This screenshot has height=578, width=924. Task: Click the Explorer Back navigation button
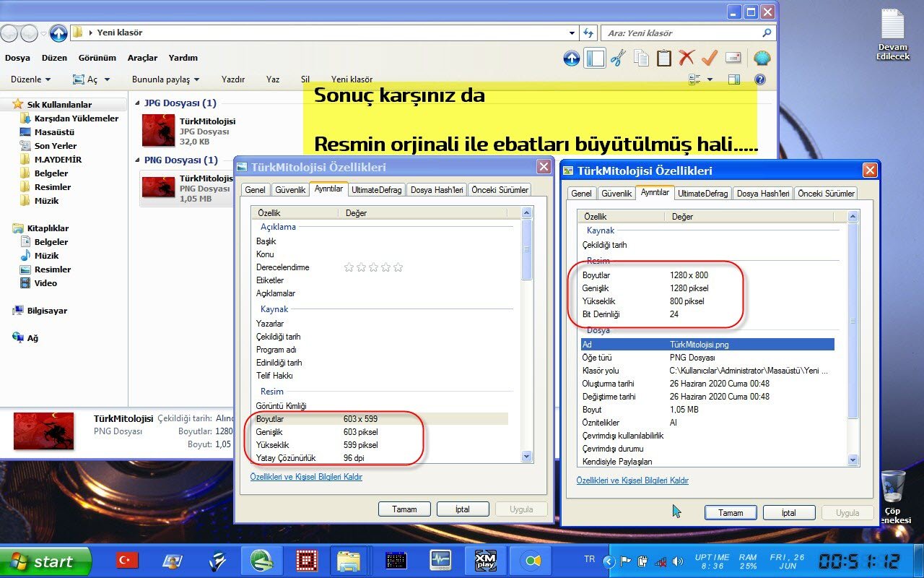click(x=9, y=33)
